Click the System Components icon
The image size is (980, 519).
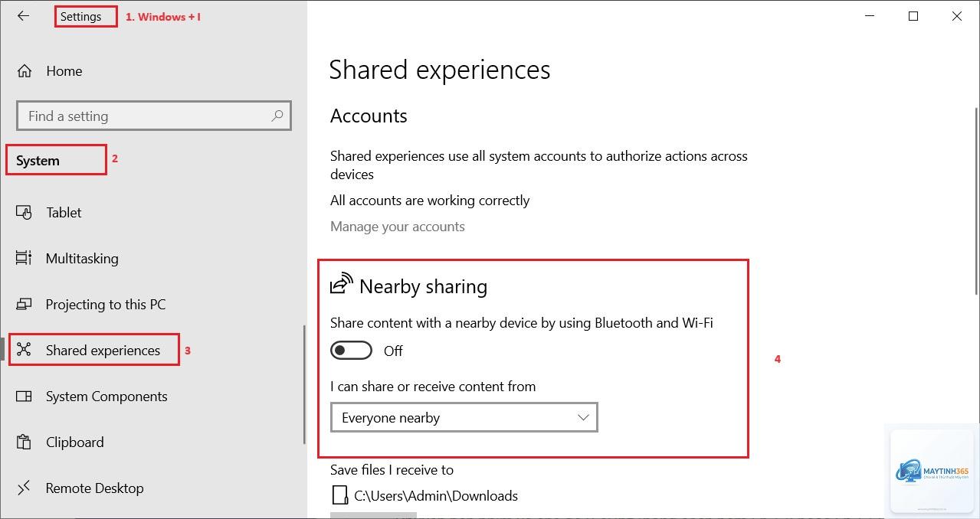coord(24,397)
